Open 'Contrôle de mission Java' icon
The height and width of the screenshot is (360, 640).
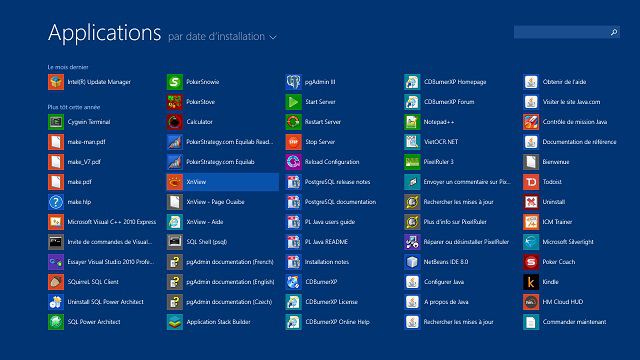click(531, 122)
